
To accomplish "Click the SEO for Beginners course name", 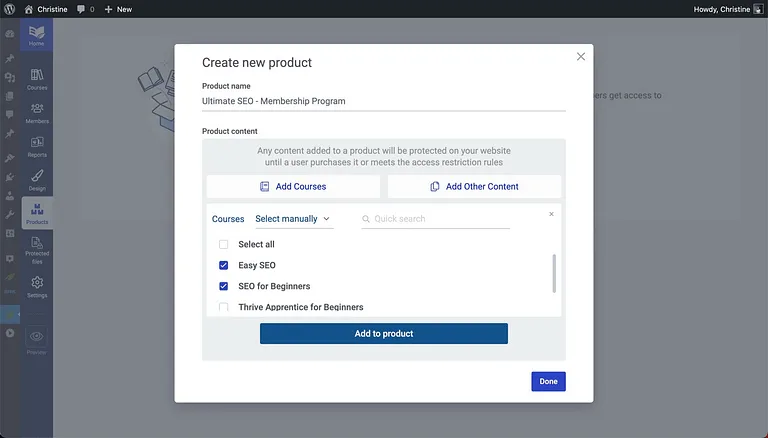I will [274, 286].
